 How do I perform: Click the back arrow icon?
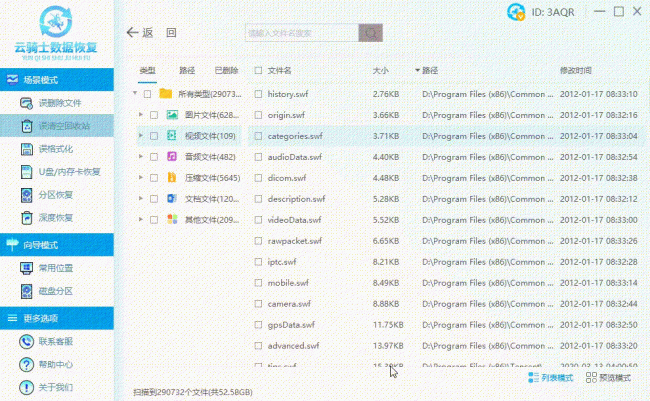pos(132,32)
